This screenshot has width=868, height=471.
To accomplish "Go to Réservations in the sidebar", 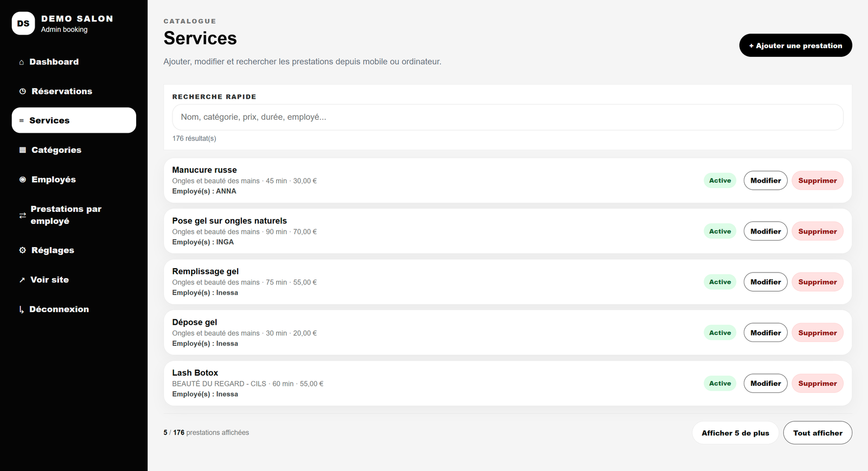I will (74, 91).
